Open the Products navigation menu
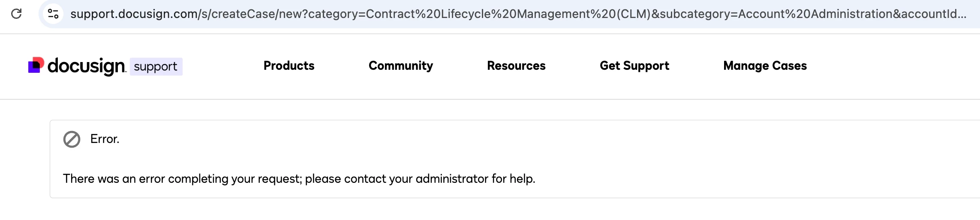980x220 pixels. [x=289, y=65]
